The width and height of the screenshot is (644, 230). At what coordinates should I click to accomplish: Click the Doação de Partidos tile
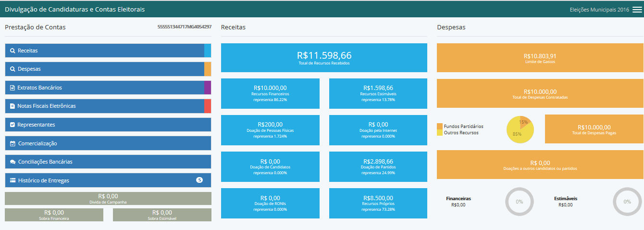point(378,166)
